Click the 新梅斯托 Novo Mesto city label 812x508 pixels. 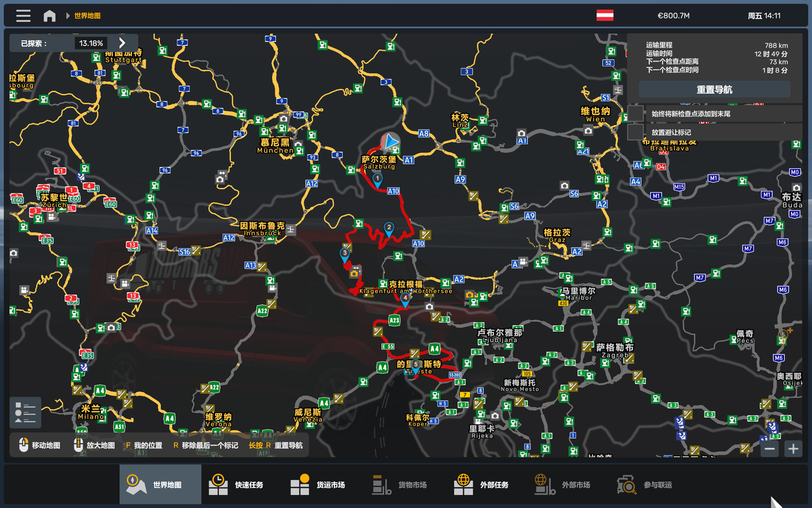pos(520,385)
